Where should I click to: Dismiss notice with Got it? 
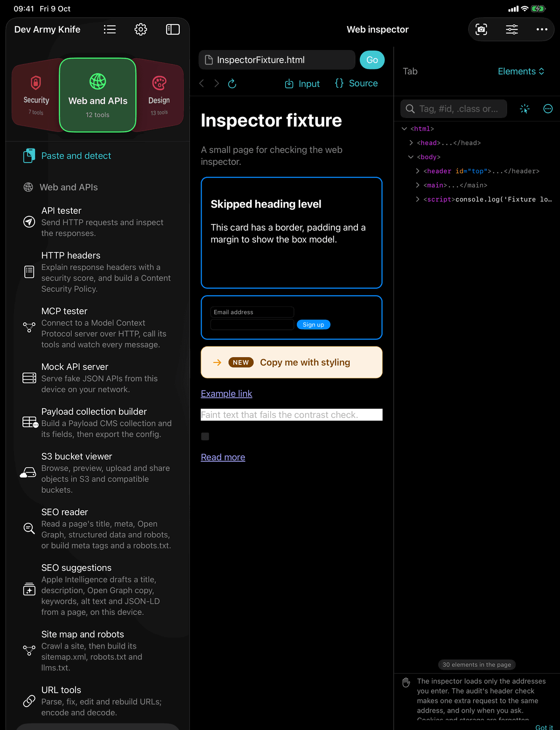(x=544, y=727)
